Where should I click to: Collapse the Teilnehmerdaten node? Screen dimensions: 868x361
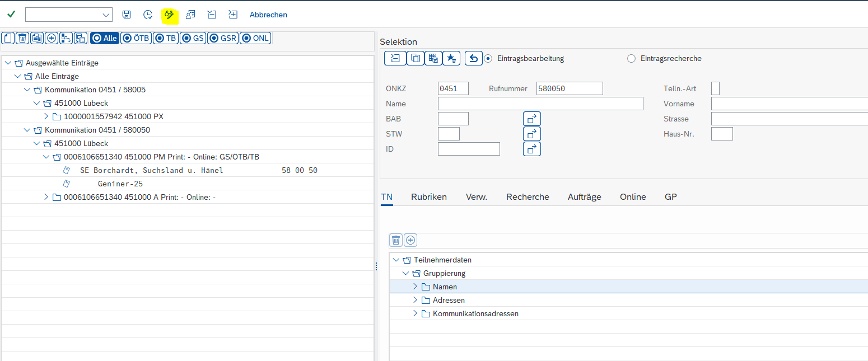[x=396, y=260]
